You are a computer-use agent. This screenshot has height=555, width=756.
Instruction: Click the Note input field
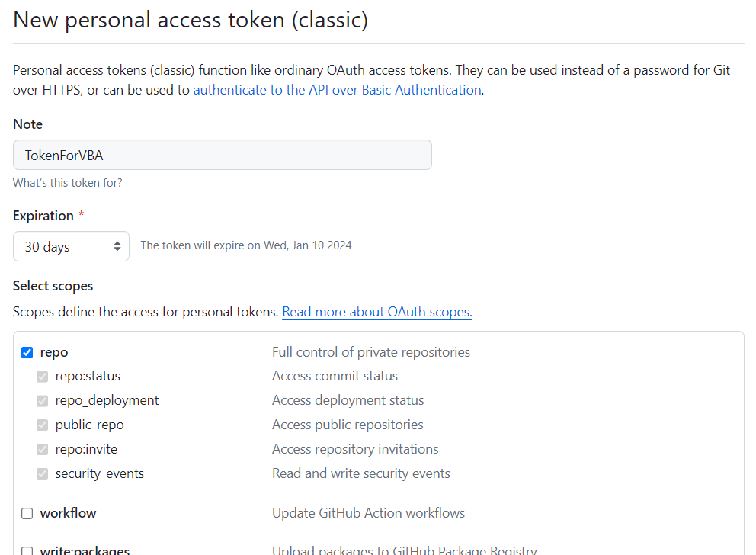pos(221,154)
